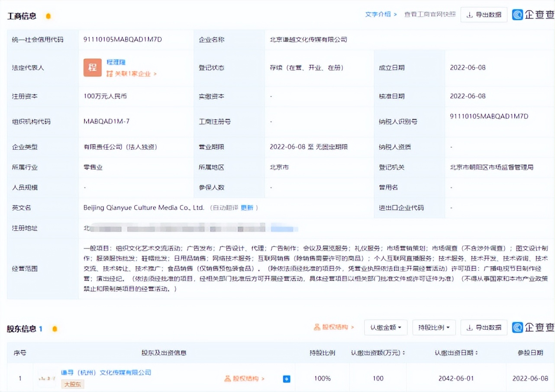Viewport: 555px width, 392px height.
Task: Click the download icon in shareholder 导出数据 button
Action: pyautogui.click(x=471, y=328)
